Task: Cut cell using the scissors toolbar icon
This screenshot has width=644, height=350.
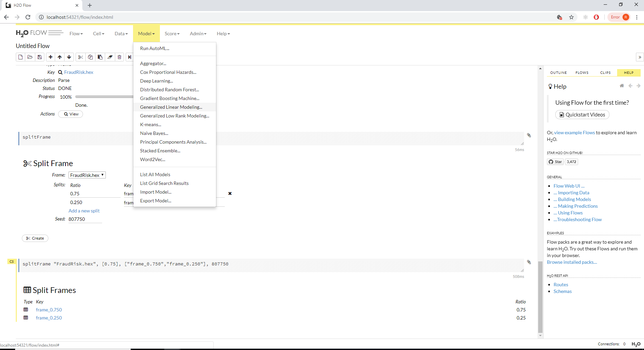Action: 81,57
